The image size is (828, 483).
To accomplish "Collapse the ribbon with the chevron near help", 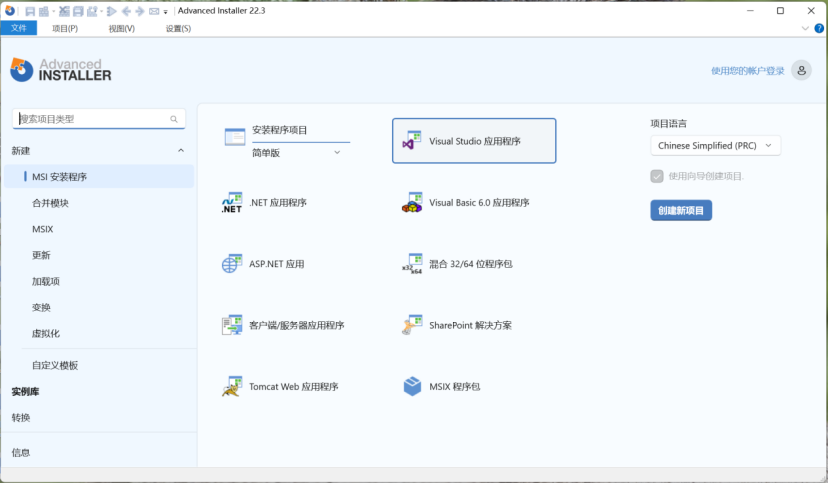I will point(805,29).
